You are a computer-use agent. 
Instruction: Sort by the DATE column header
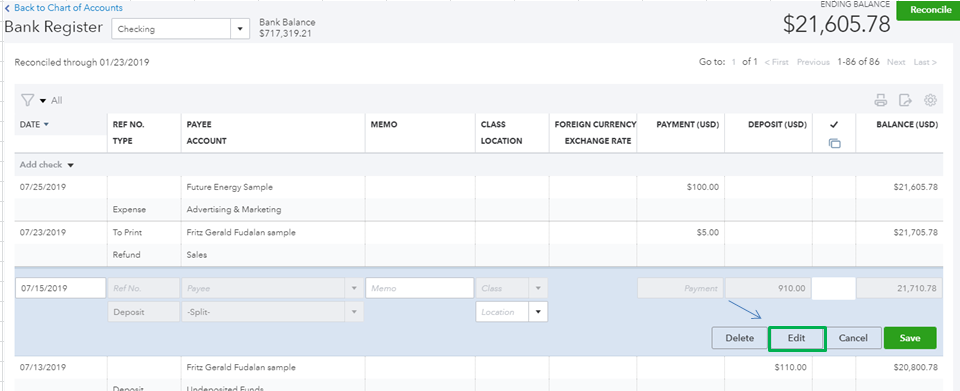click(x=34, y=124)
